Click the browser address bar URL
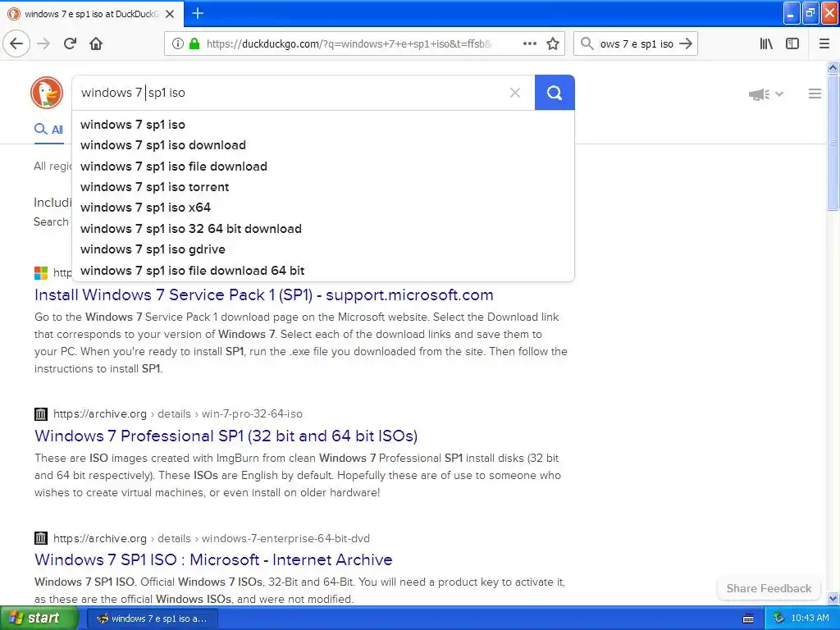Viewport: 840px width, 630px height. coord(348,44)
